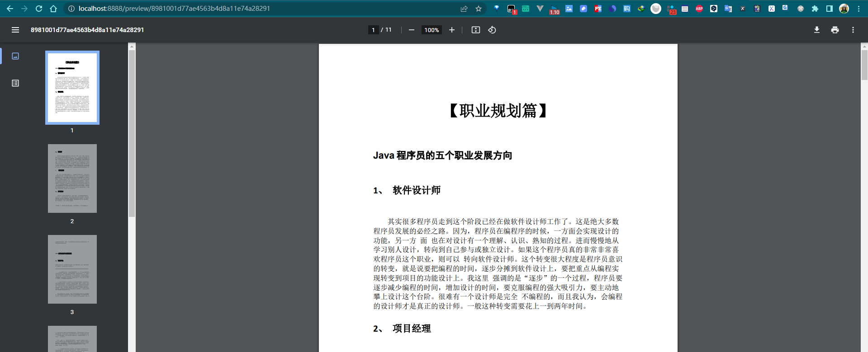Viewport: 868px width, 352px height.
Task: Open the extension with 23 badge
Action: click(x=671, y=9)
